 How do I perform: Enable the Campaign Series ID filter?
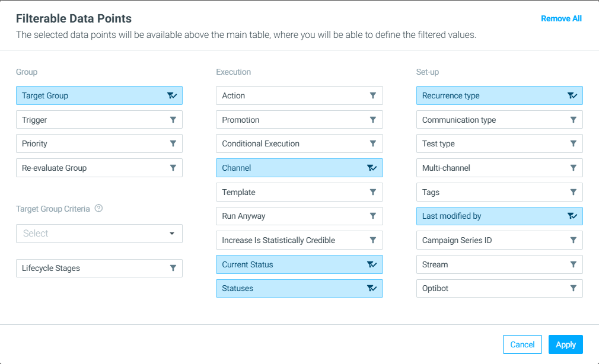(500, 240)
